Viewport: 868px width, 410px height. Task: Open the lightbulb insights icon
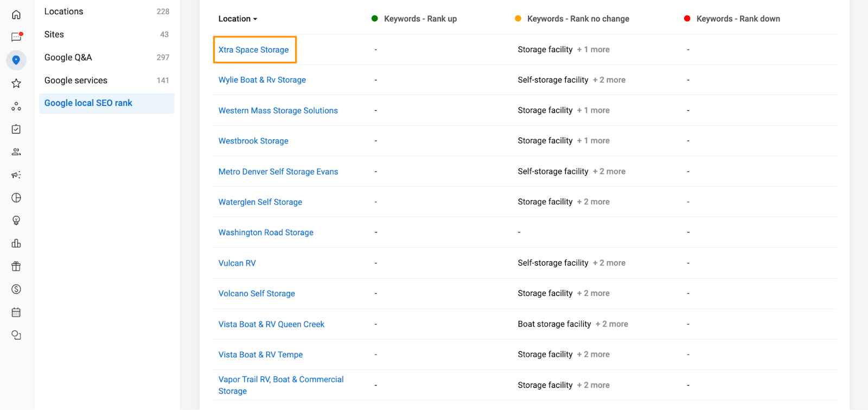pyautogui.click(x=16, y=220)
